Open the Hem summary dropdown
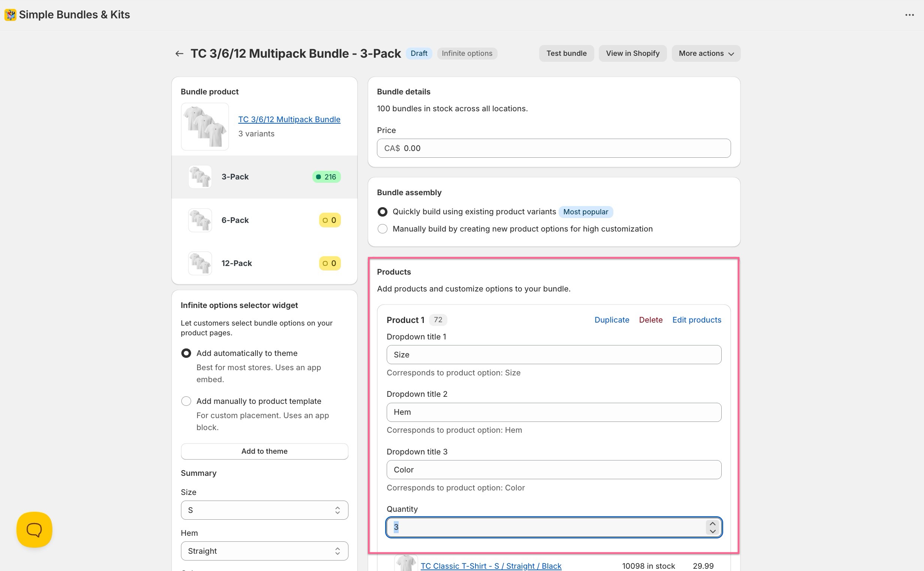Screen dimensions: 924x571 coord(264,551)
